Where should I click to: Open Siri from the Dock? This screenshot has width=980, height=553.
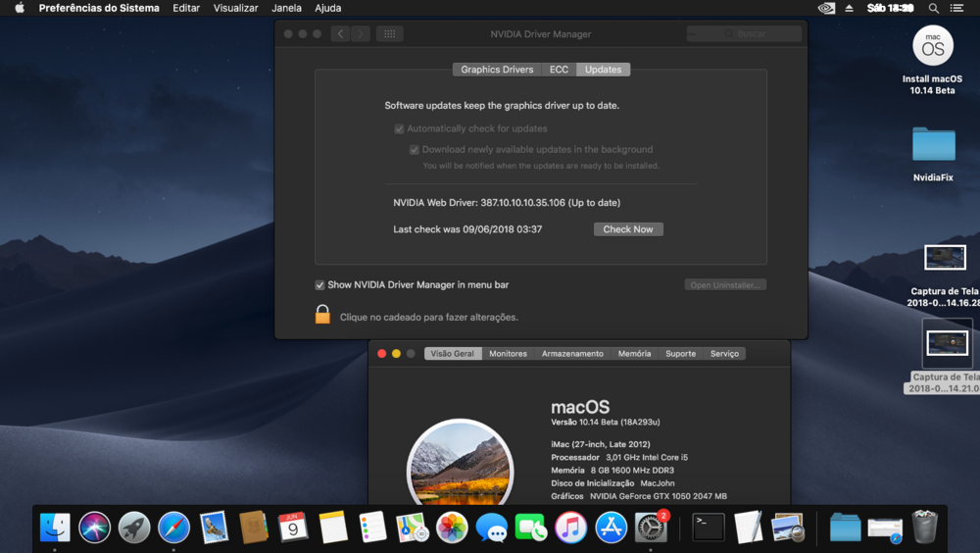(95, 528)
